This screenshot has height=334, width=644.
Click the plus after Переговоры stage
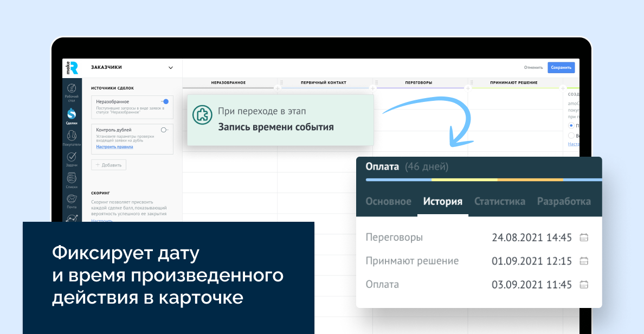point(468,88)
